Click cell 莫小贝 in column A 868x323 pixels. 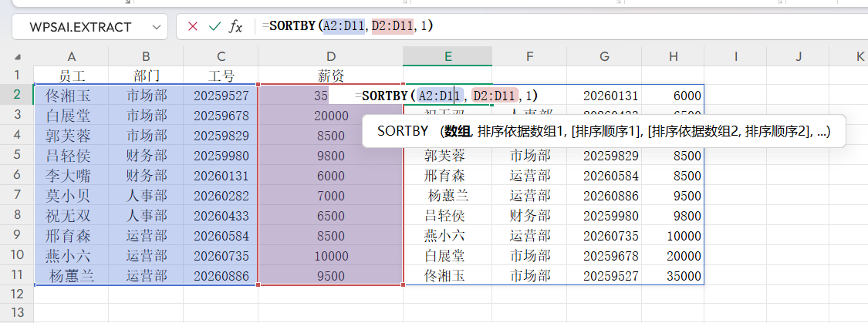tap(72, 196)
